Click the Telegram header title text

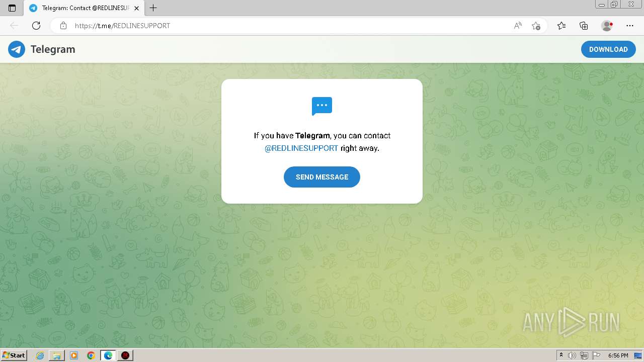(x=53, y=49)
